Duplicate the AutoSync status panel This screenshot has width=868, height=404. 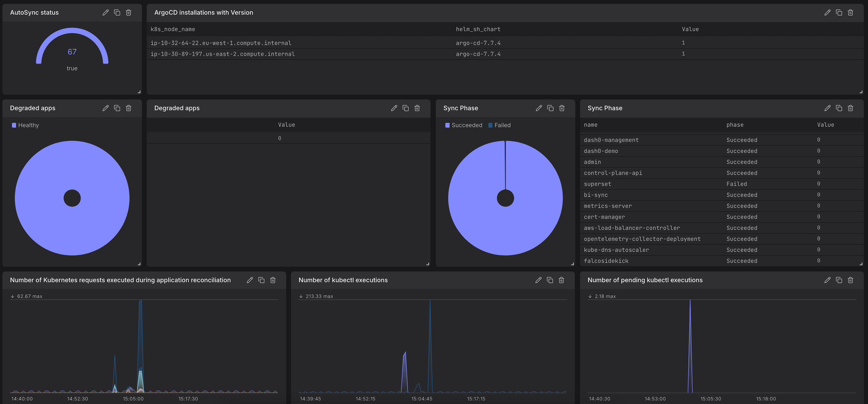coord(117,13)
